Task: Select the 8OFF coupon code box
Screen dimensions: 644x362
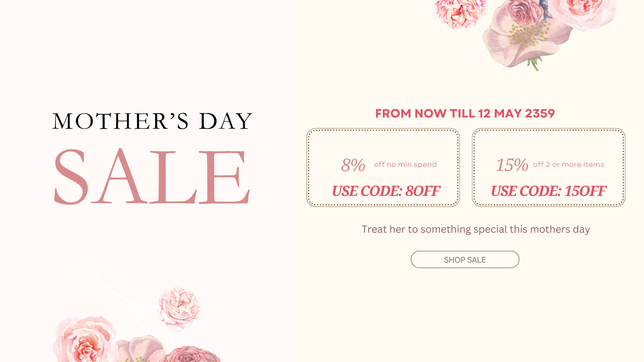Action: [383, 167]
